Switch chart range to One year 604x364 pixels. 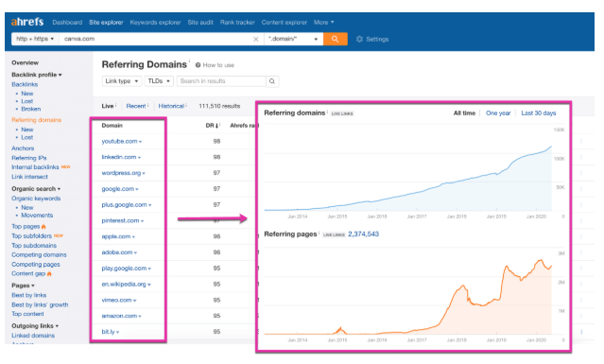[x=498, y=113]
